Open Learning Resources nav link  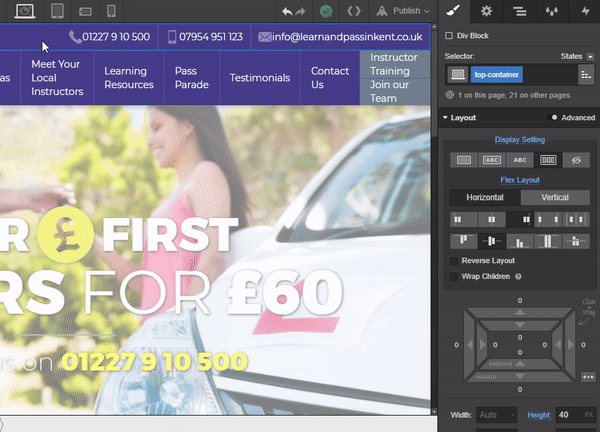(129, 78)
